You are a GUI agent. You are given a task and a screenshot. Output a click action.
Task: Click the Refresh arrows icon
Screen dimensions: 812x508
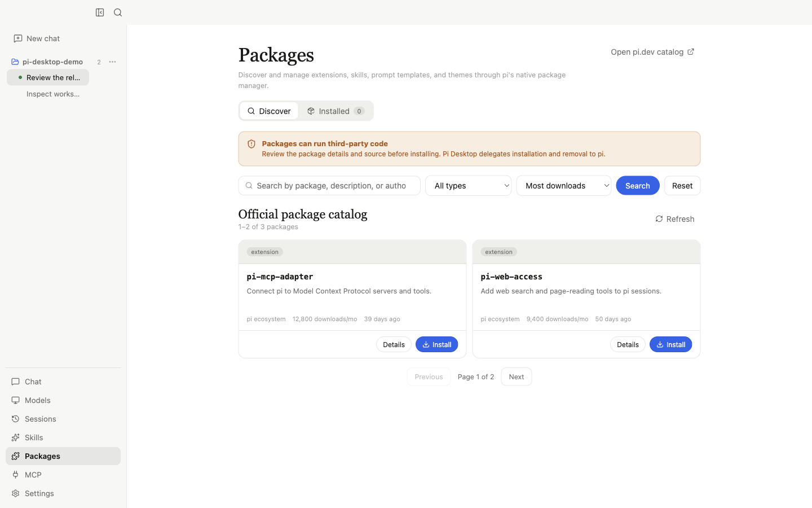coord(659,219)
